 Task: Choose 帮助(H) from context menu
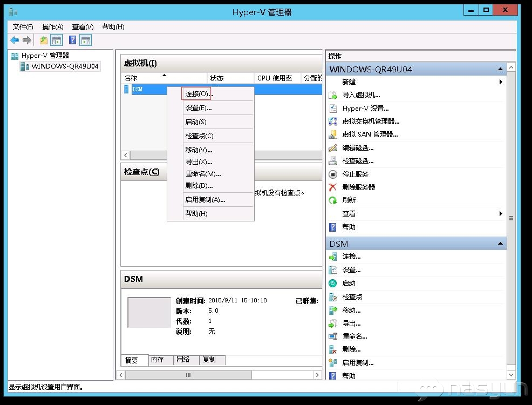pos(211,213)
